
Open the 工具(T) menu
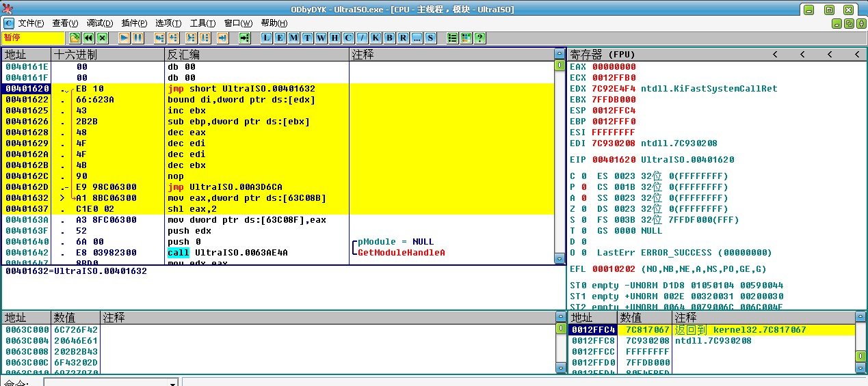coord(202,23)
